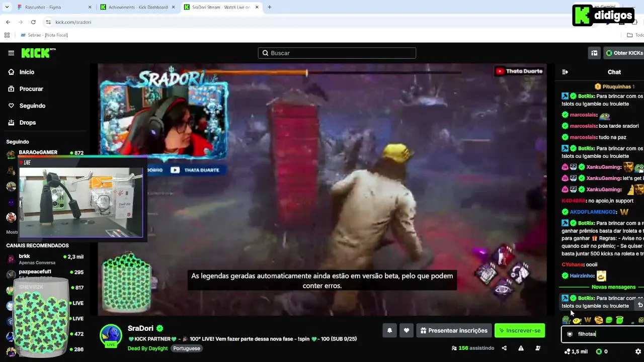The width and height of the screenshot is (644, 362).
Task: Click the channel points balance 1,5 mil
Action: (576, 351)
